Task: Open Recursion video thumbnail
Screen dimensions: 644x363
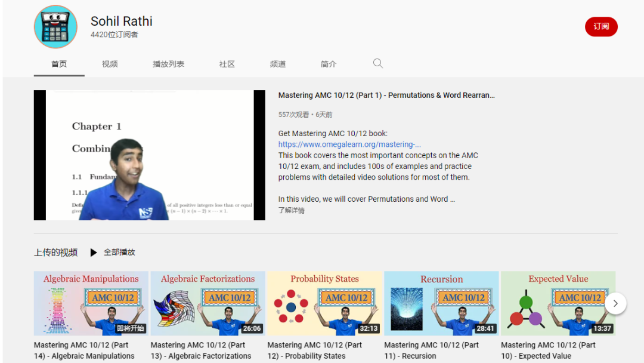Action: coord(441,303)
